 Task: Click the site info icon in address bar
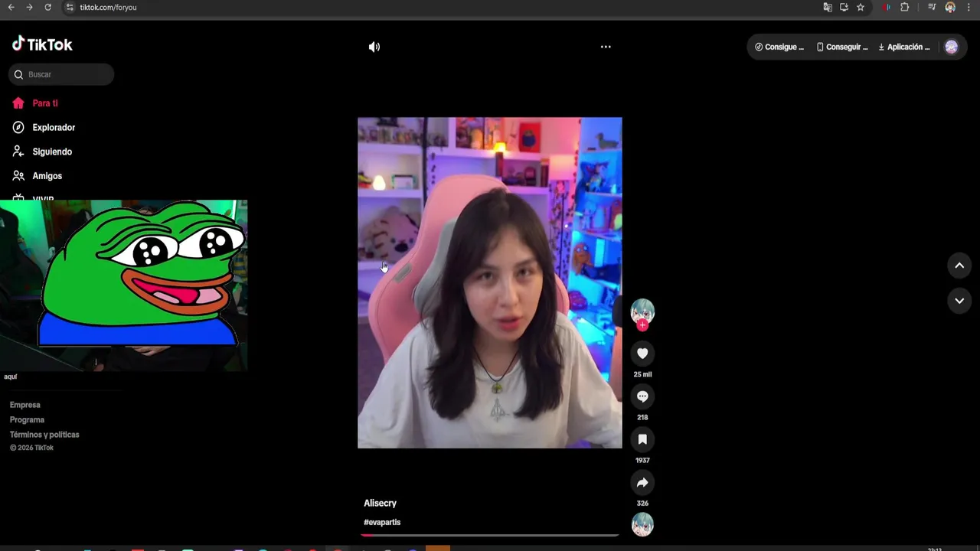coord(70,7)
